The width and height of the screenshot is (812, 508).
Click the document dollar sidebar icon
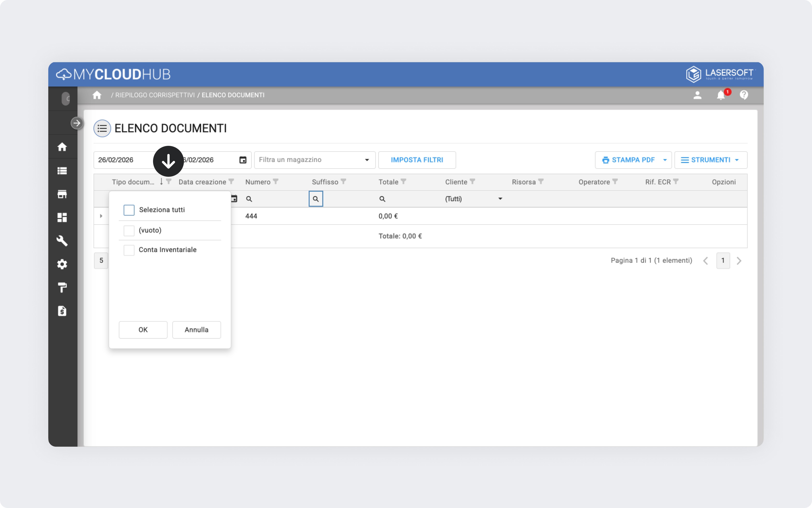point(62,311)
